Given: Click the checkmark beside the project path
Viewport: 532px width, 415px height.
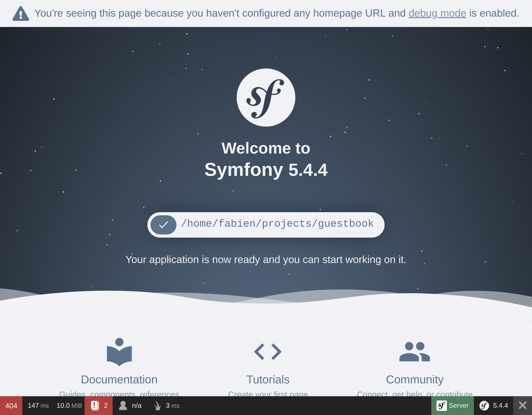Looking at the screenshot, I should tap(163, 225).
